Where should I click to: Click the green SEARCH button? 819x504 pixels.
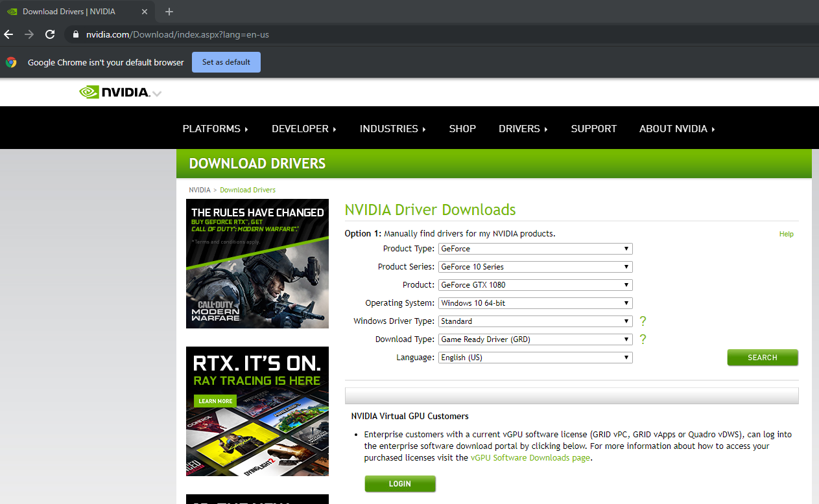pyautogui.click(x=763, y=358)
